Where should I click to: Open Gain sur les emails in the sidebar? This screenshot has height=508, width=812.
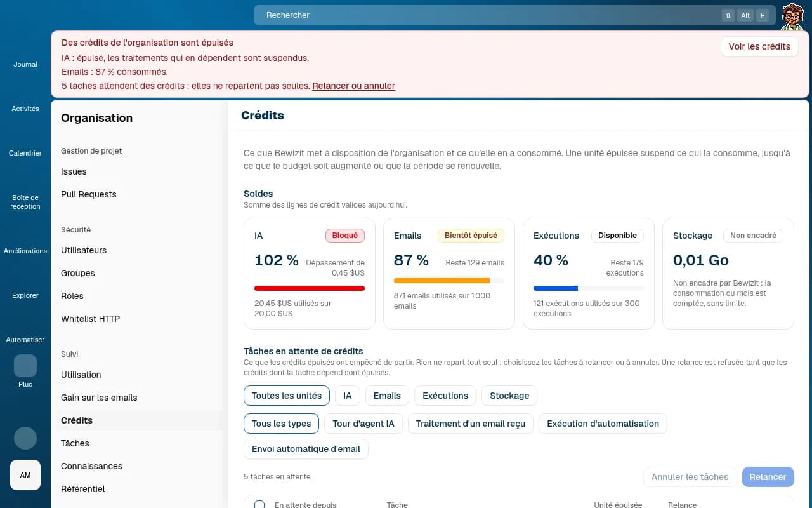click(140, 398)
